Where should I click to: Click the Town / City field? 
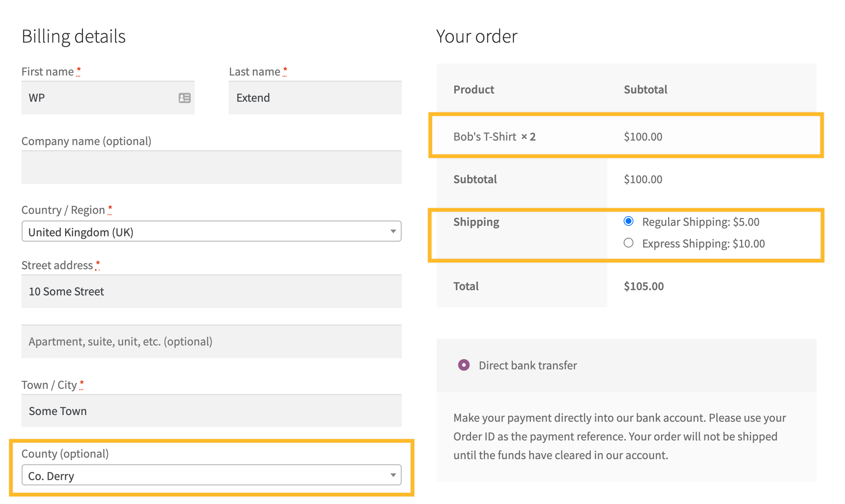coord(212,411)
